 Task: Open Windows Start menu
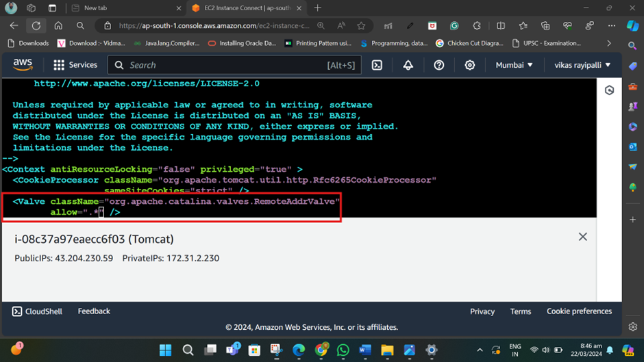click(166, 350)
